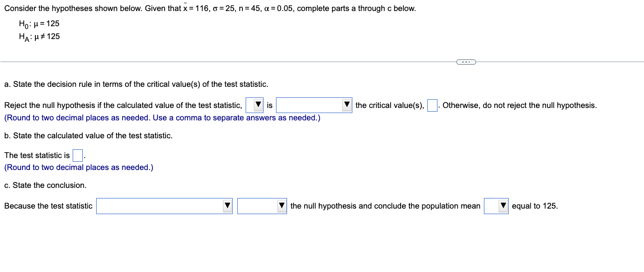Click the conclusion dropdown box after 'Because the test statistic'
This screenshot has height=272, width=644.
pos(164,206)
